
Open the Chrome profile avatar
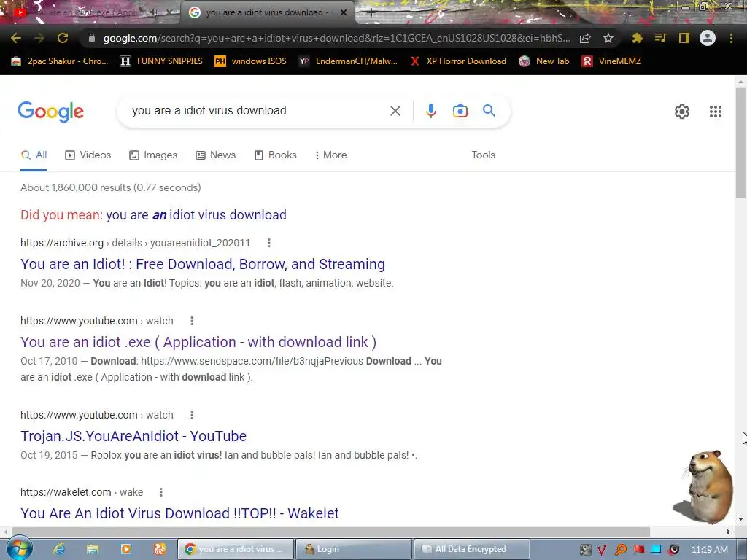(x=708, y=38)
